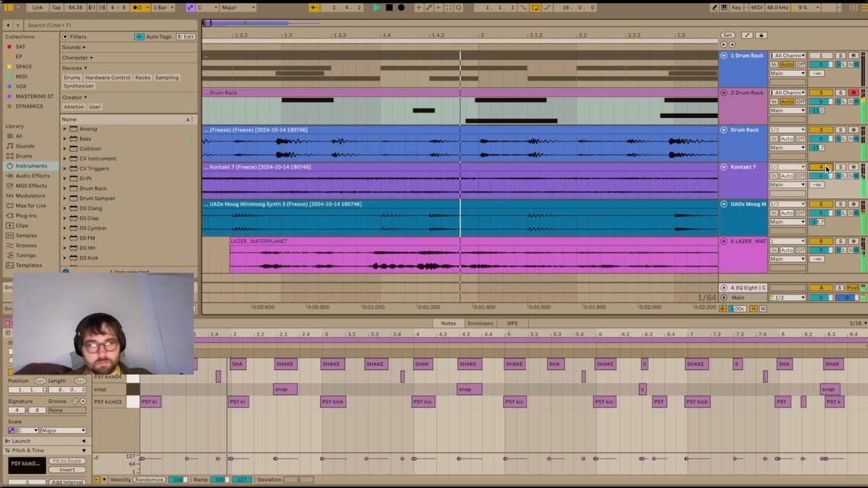Switch to the Notes tab
868x488 pixels.
point(448,323)
